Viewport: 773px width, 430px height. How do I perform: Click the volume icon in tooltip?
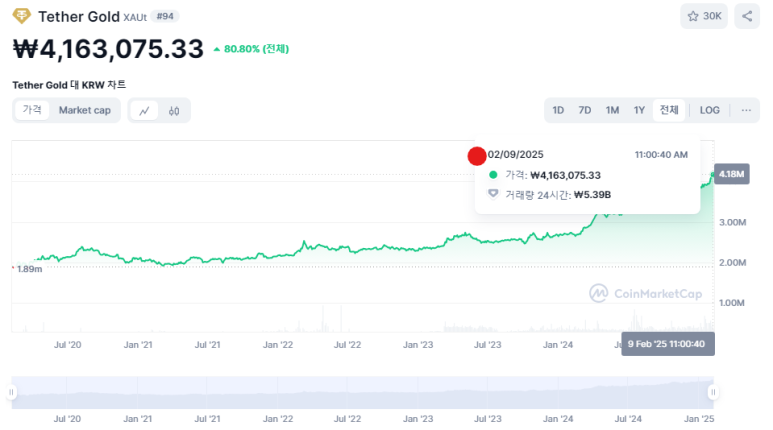pyautogui.click(x=493, y=194)
